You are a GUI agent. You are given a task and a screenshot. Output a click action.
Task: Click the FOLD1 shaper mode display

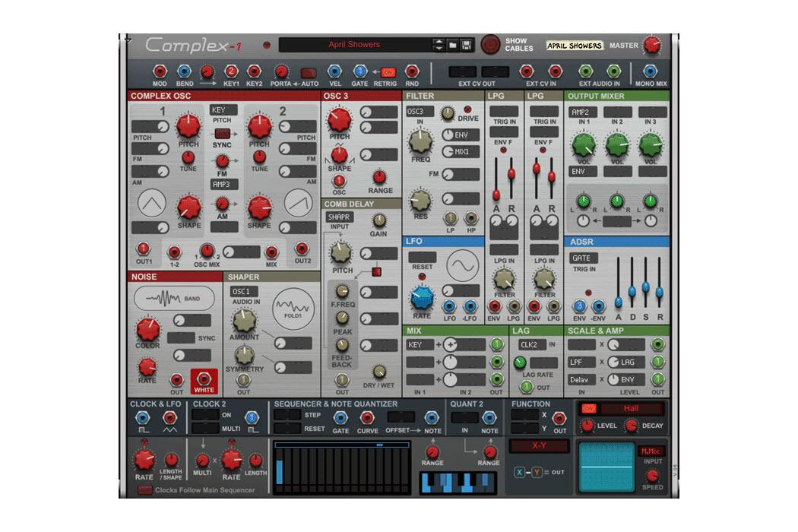[x=293, y=309]
